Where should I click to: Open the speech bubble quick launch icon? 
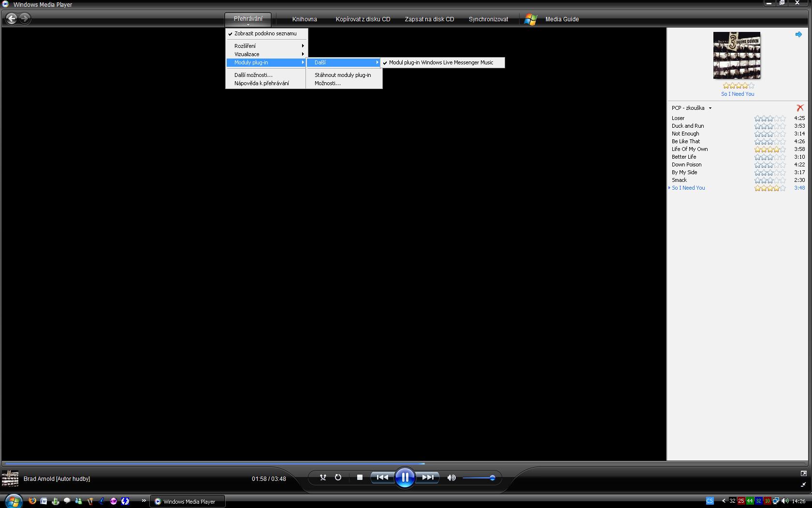(67, 501)
